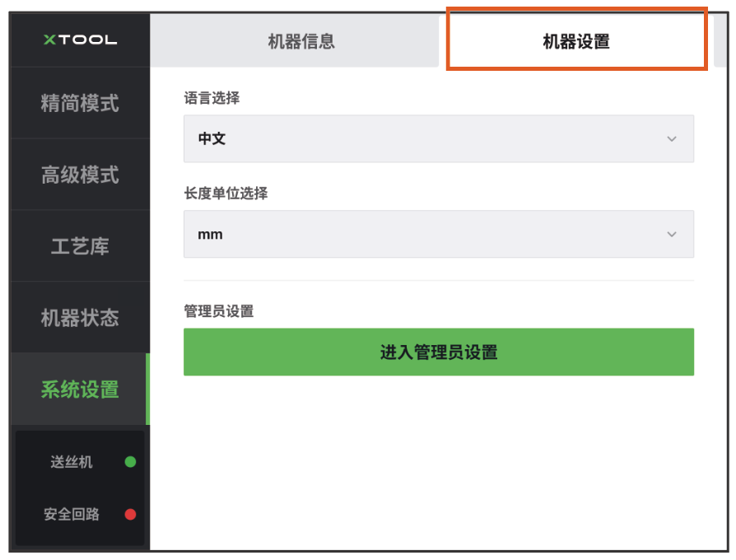Click the 长度单位选择 heading label
Screen dimensions: 736x560
[226, 194]
